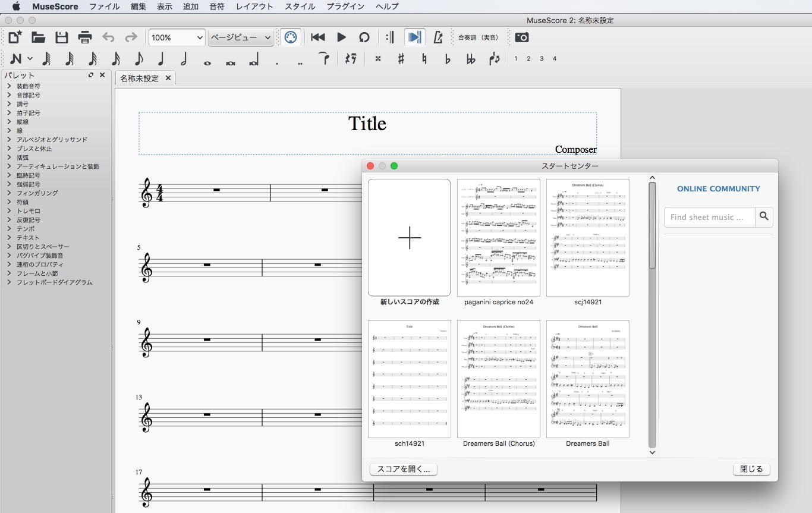Click the ONLINE COMMUNITY link

[718, 188]
